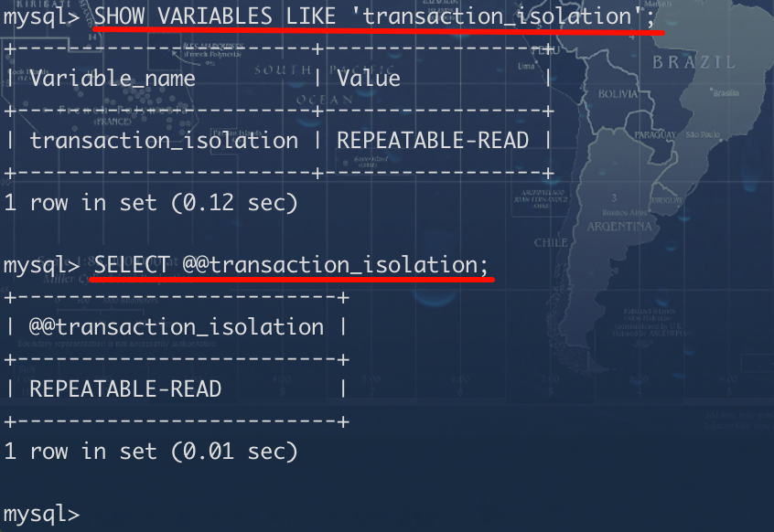Click the CHILE label on the background map
Viewport: 774px width, 532px height.
tap(552, 243)
